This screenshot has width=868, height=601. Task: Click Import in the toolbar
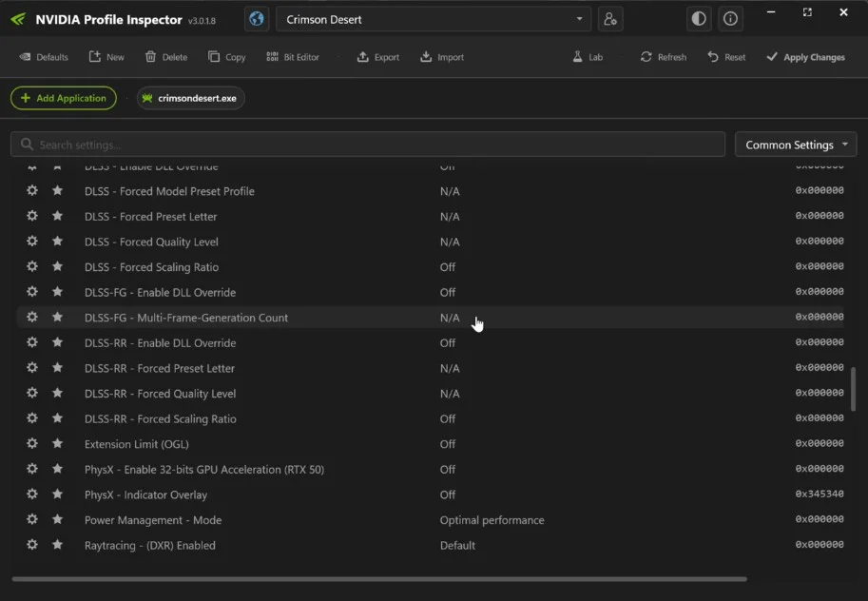442,57
